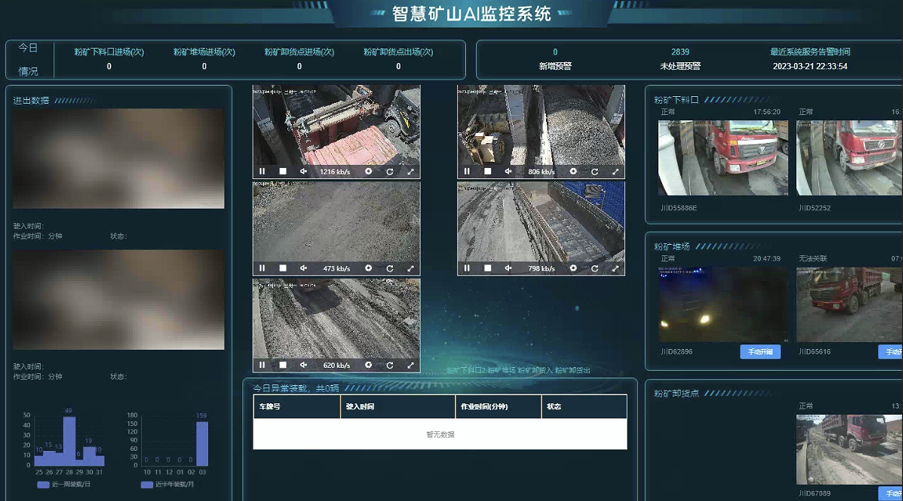Viewport: 903px width, 501px height.
Task: Open night truck photo labeled 川D62896
Action: coord(723,304)
